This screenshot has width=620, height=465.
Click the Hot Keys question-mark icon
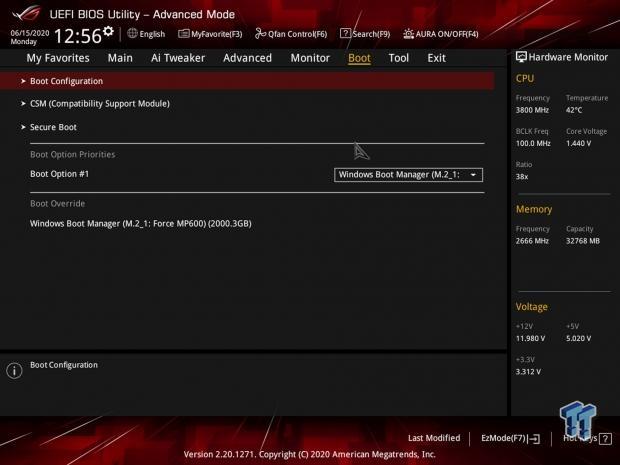point(605,439)
